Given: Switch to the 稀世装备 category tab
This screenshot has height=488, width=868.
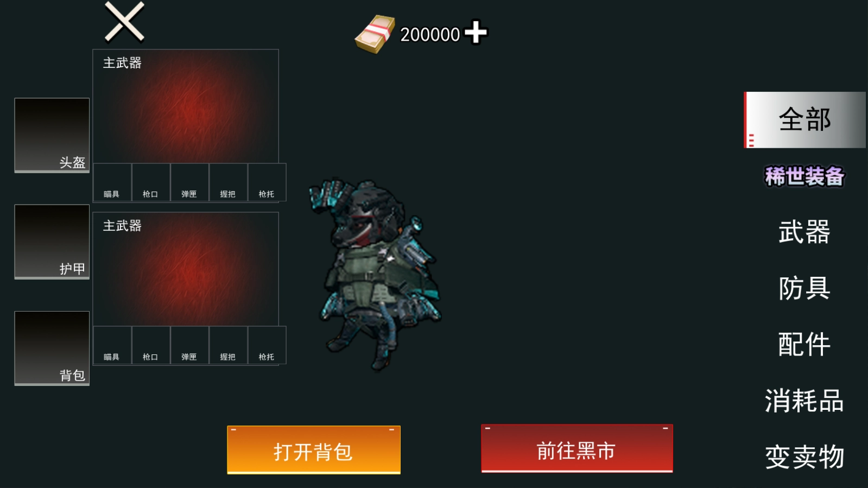Looking at the screenshot, I should [804, 176].
